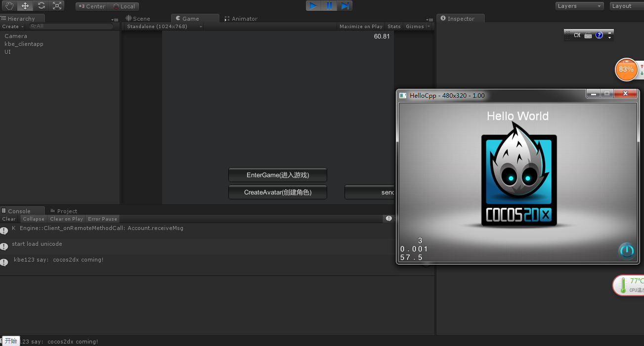Toggle Error Pause in Console
Viewport: 644px width, 346px height.
point(102,219)
